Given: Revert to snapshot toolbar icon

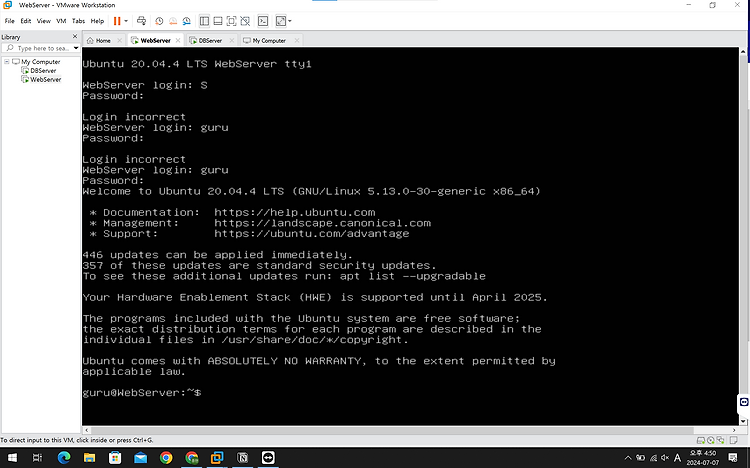Looking at the screenshot, I should coord(173,21).
